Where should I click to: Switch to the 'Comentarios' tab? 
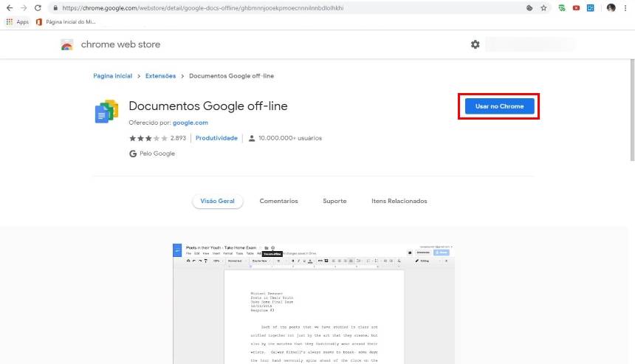[x=278, y=201]
